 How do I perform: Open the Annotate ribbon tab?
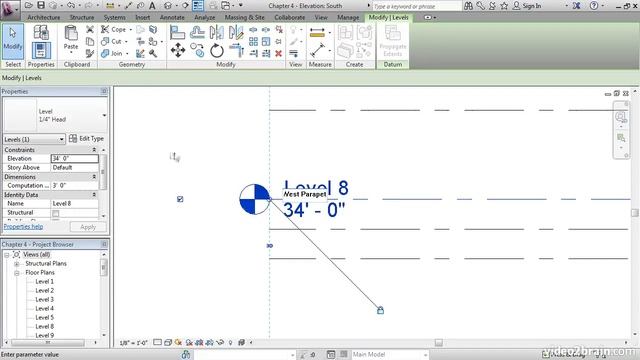(x=172, y=18)
